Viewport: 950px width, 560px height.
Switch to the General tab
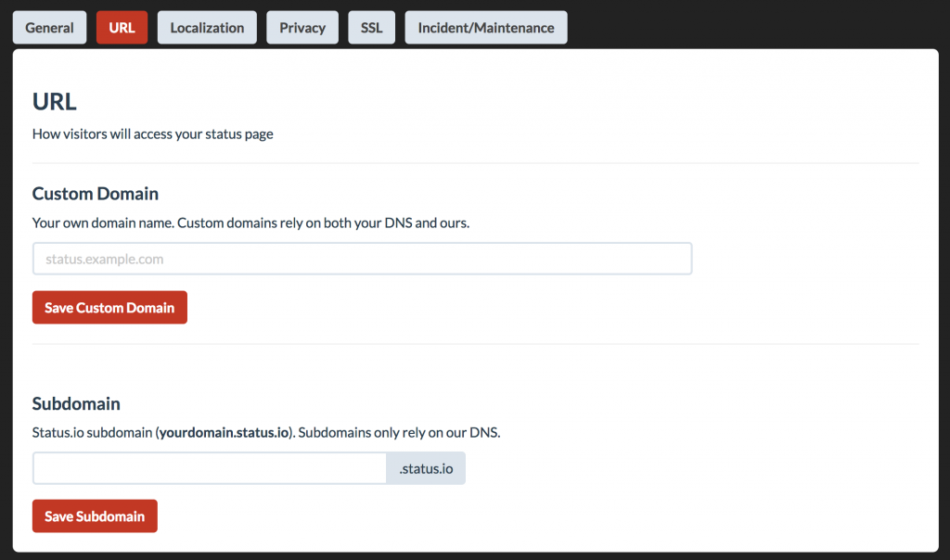[x=49, y=27]
